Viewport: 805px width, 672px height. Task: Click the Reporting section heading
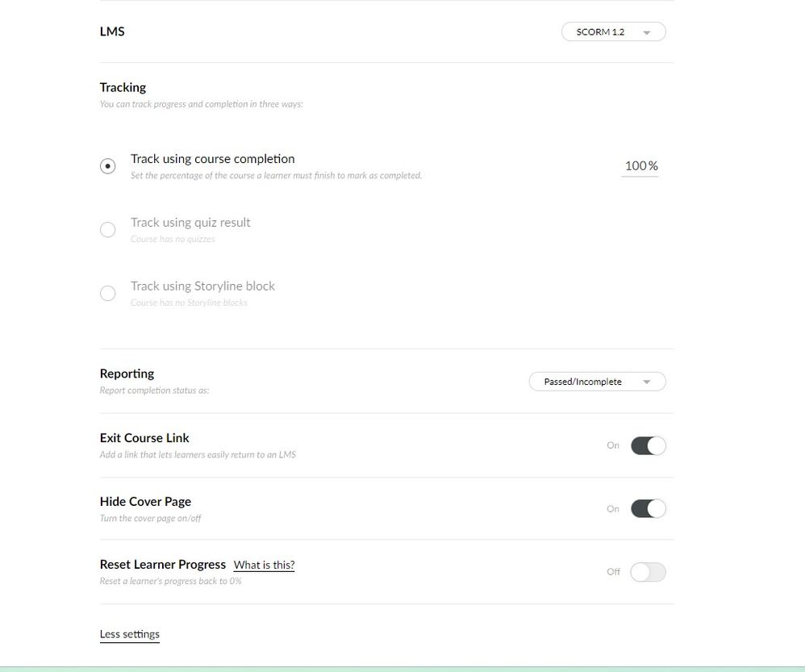pos(127,374)
